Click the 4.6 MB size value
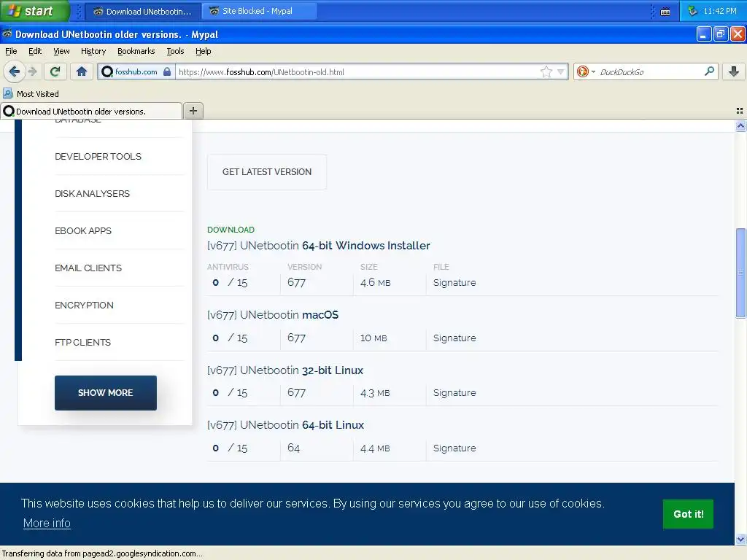 (376, 282)
